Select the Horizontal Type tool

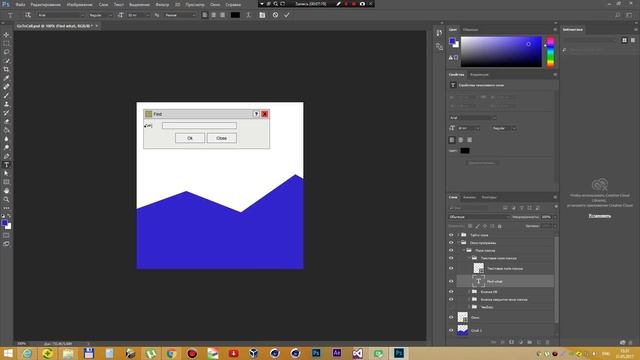click(6, 164)
